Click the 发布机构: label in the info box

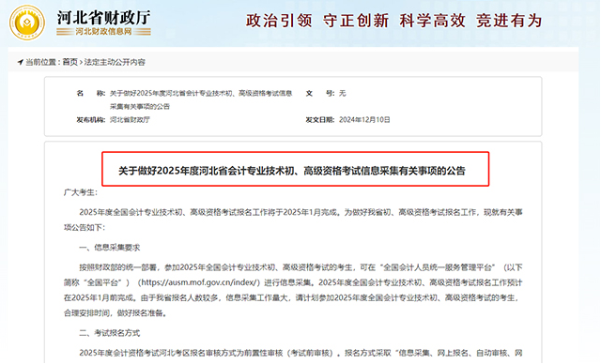tap(91, 120)
